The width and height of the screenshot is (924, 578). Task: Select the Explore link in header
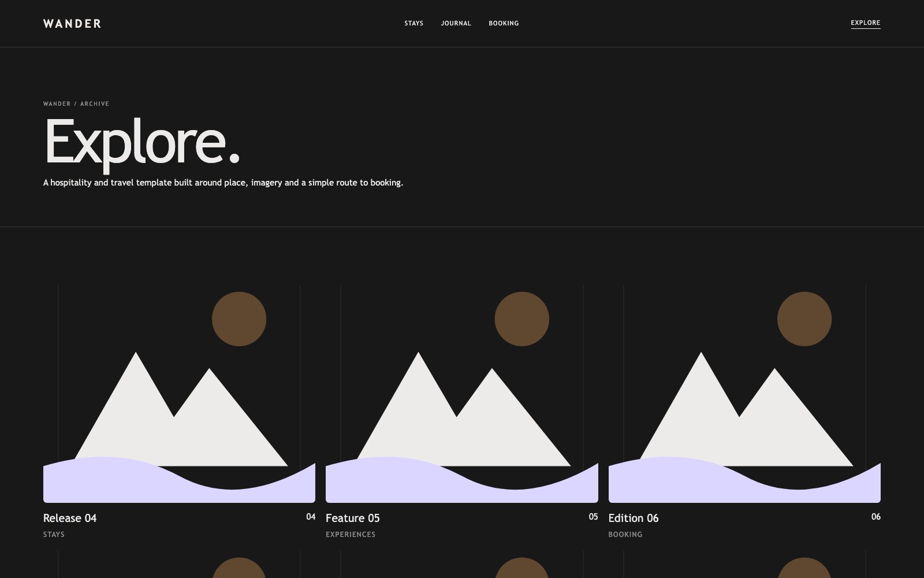click(x=865, y=23)
